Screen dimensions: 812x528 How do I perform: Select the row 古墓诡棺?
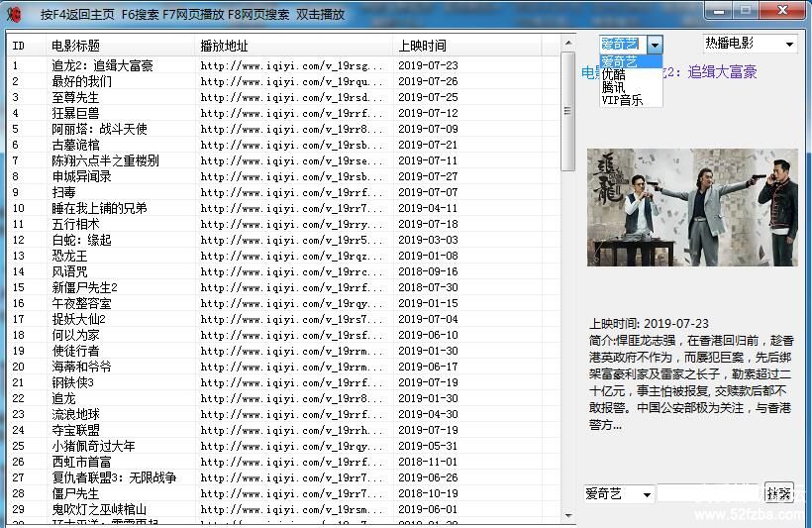pyautogui.click(x=284, y=145)
